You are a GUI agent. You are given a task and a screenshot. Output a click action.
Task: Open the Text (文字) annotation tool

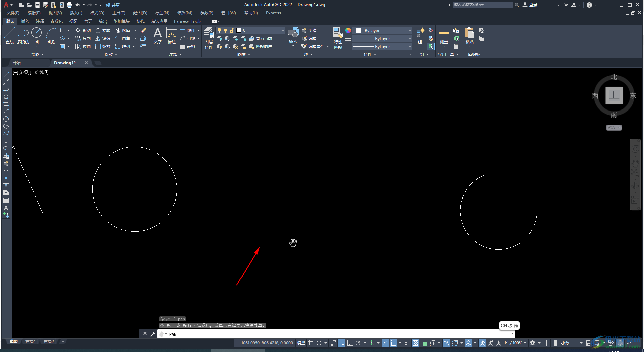(158, 36)
